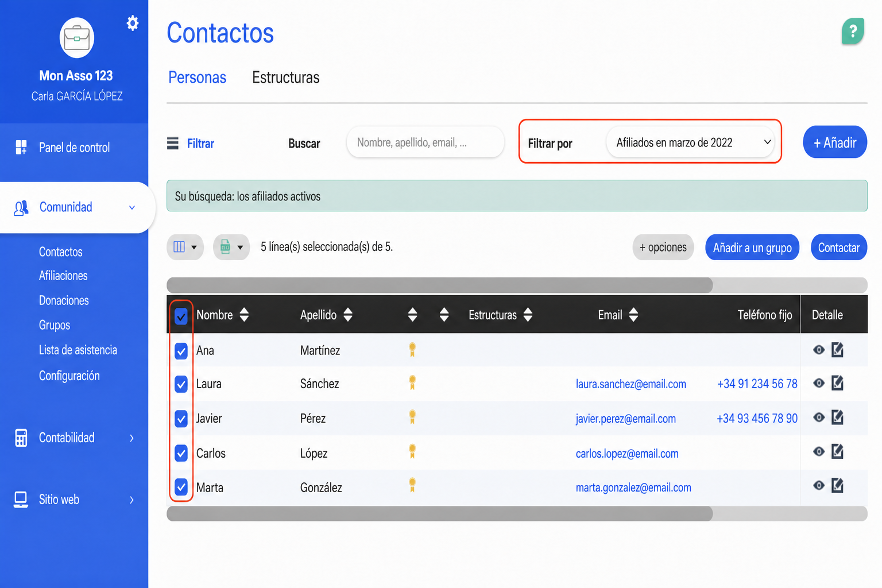Sort table by Apellido column arrows
Viewport: 882px width, 588px height.
pyautogui.click(x=348, y=315)
